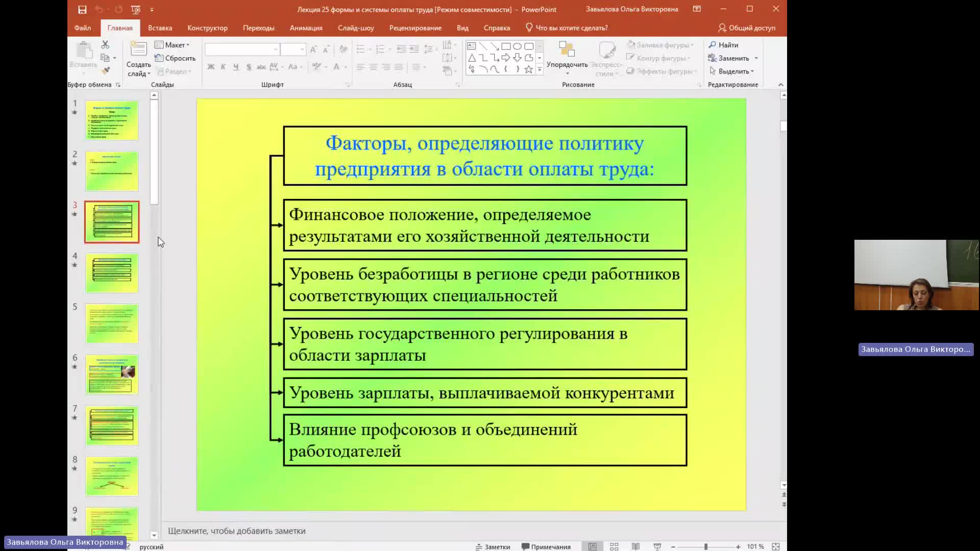Select slide 6 thumbnail
This screenshot has height=551, width=980.
(112, 375)
